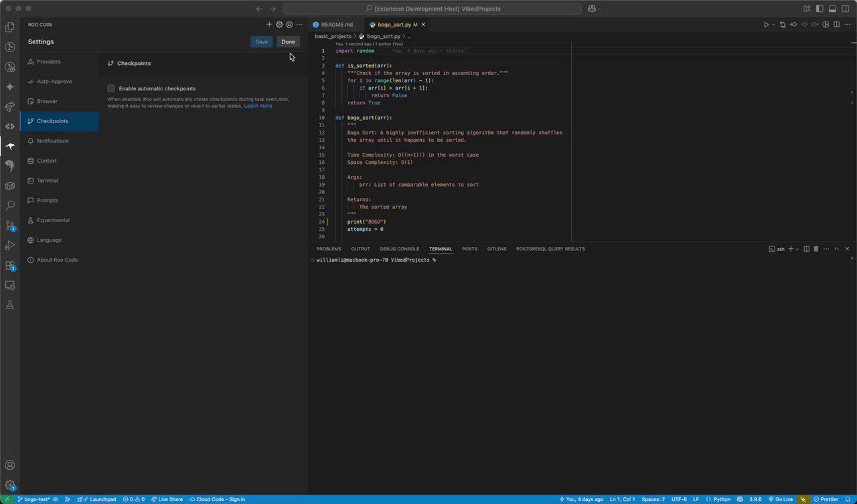
Task: Click the Roo Code settings gear icon
Action: point(279,25)
